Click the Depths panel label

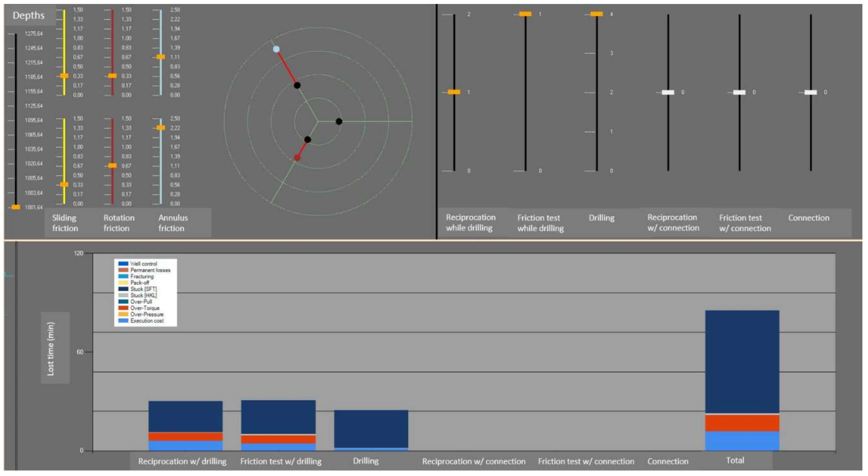pyautogui.click(x=29, y=15)
